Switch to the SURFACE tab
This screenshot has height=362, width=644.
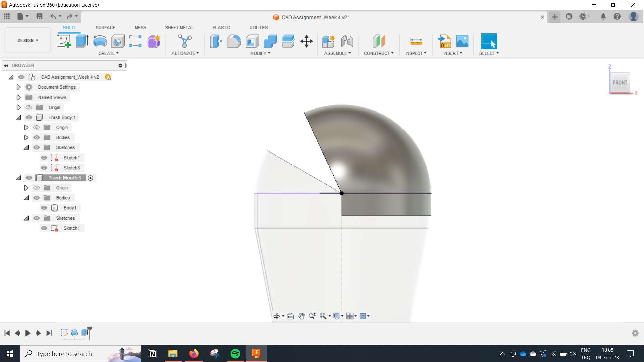[x=105, y=28]
